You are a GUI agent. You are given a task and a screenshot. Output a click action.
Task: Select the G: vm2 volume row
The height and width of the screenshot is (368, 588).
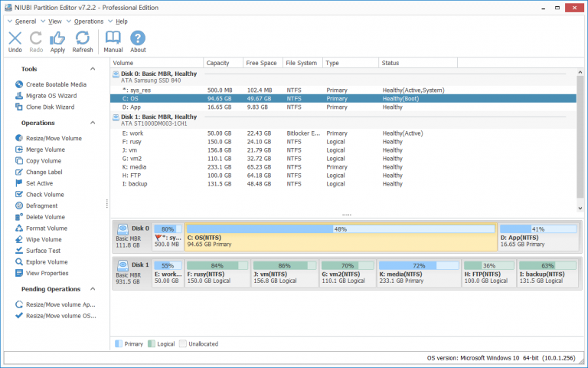point(343,159)
